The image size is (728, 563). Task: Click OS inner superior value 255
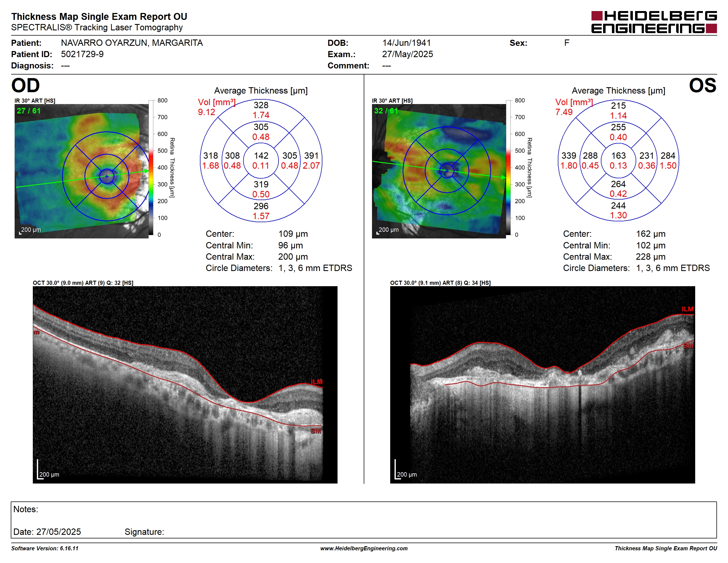click(x=618, y=127)
